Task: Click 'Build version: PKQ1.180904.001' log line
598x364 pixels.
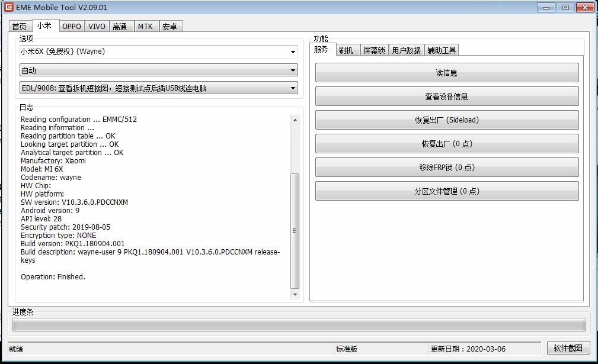Action: tap(72, 244)
